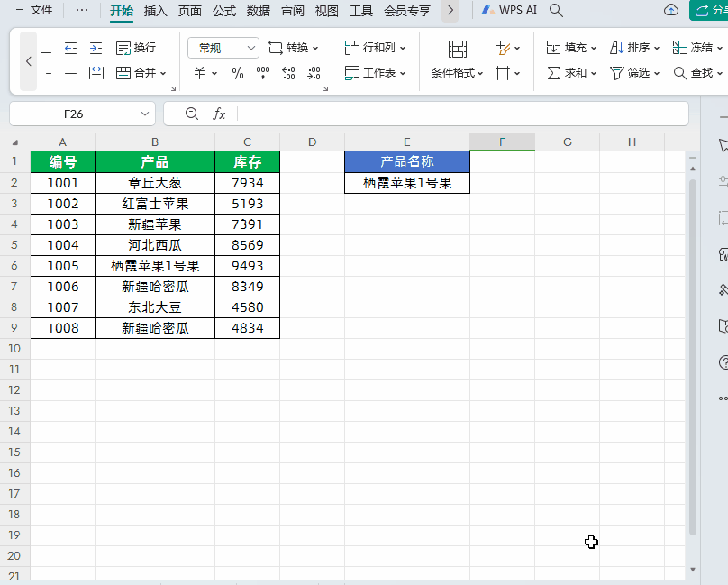Switch to the 数据 tab

(259, 11)
